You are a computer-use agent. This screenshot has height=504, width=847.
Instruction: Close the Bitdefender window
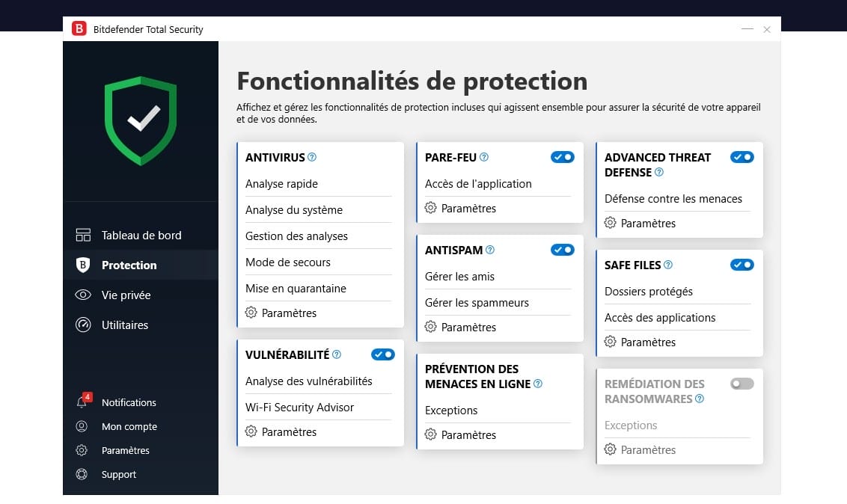pos(766,30)
